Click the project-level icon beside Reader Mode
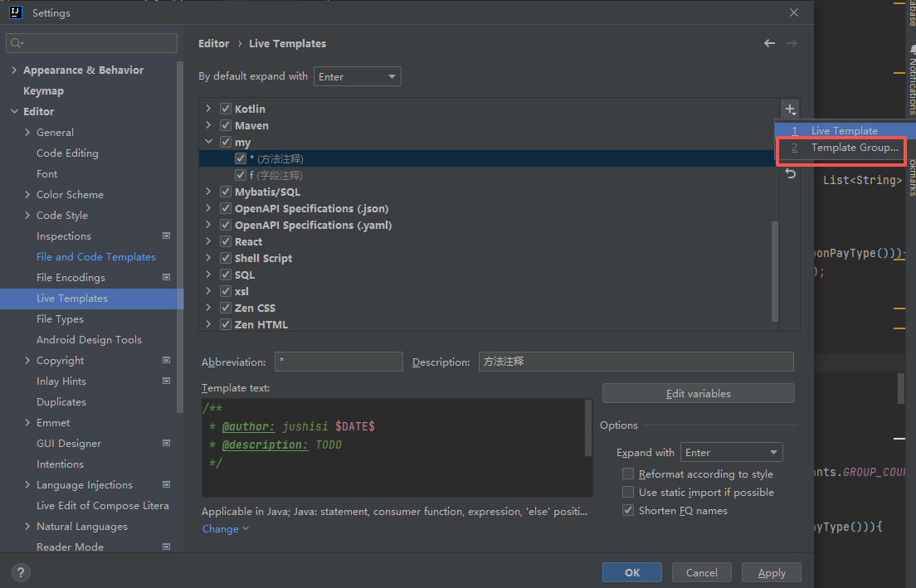This screenshot has height=588, width=916. [x=167, y=547]
